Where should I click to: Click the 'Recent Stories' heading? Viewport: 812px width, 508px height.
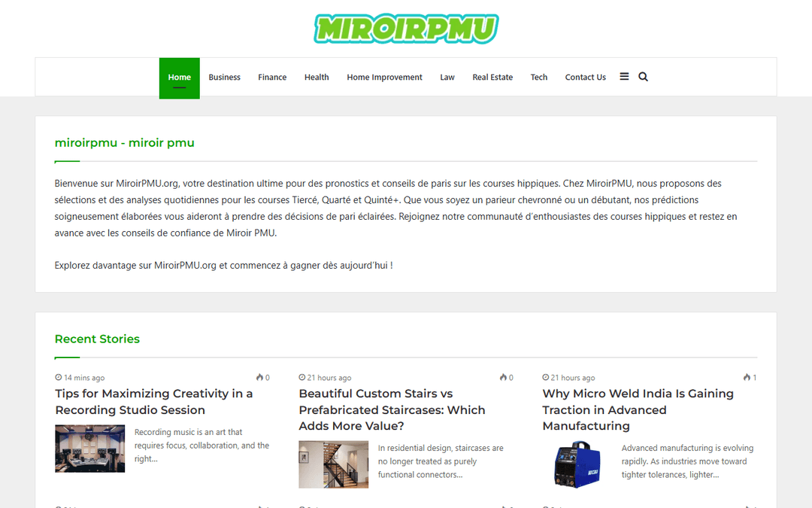(x=97, y=339)
